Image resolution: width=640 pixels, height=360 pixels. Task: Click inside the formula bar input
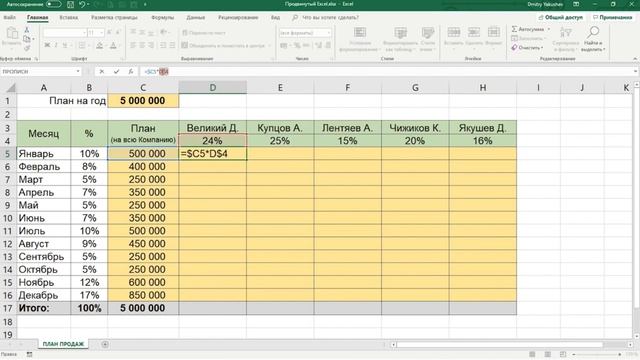coord(386,71)
